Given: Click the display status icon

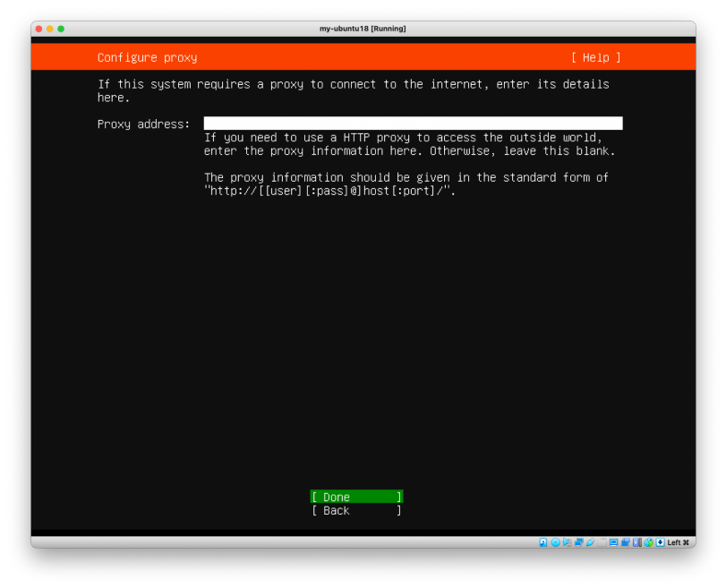Looking at the screenshot, I should [614, 542].
